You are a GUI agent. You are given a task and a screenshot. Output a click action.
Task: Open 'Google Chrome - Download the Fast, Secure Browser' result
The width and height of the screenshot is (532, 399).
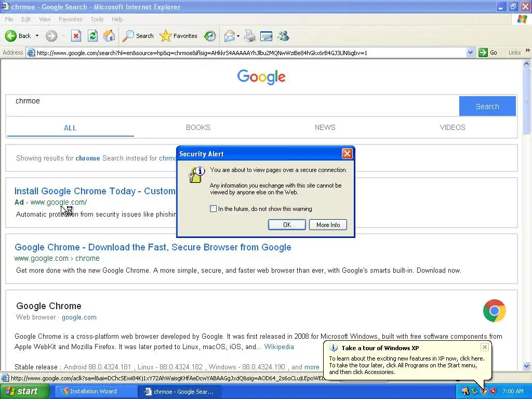point(153,247)
